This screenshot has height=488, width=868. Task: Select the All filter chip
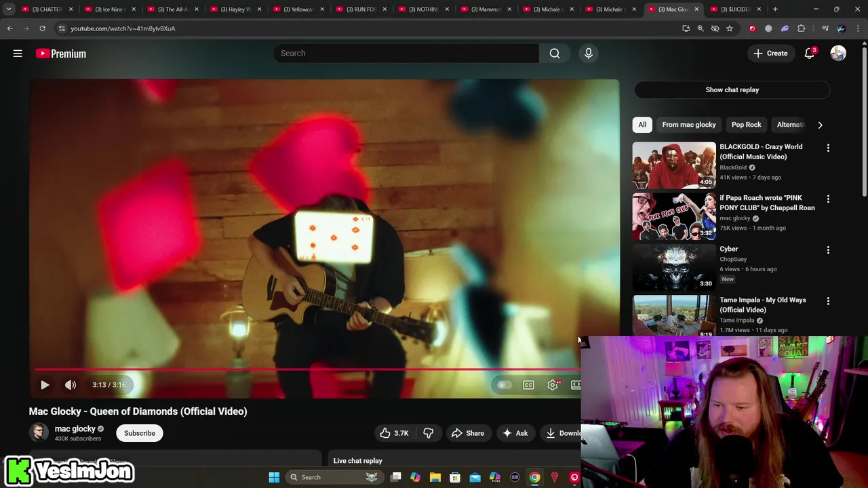(642, 125)
